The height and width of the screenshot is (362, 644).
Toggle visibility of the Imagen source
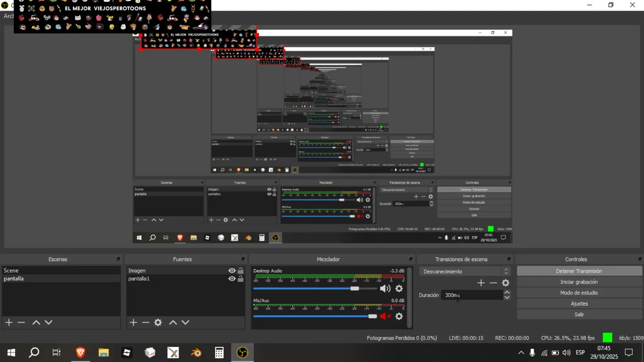pyautogui.click(x=232, y=270)
